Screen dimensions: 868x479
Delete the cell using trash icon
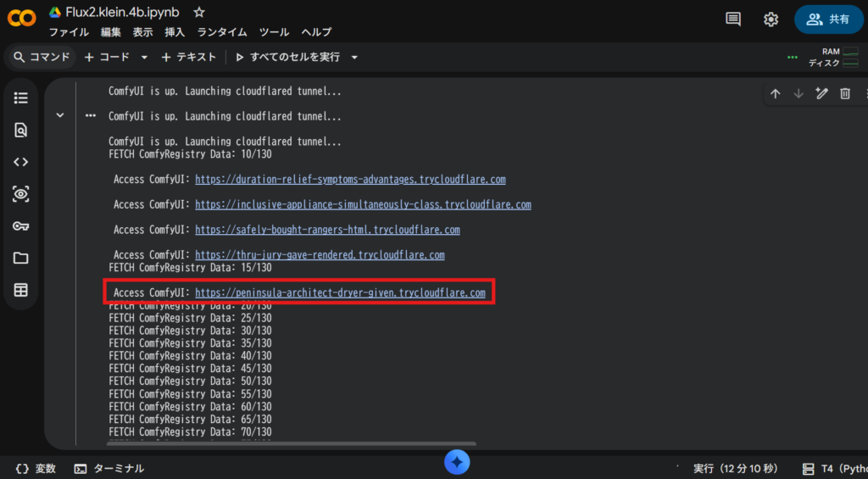click(x=845, y=93)
